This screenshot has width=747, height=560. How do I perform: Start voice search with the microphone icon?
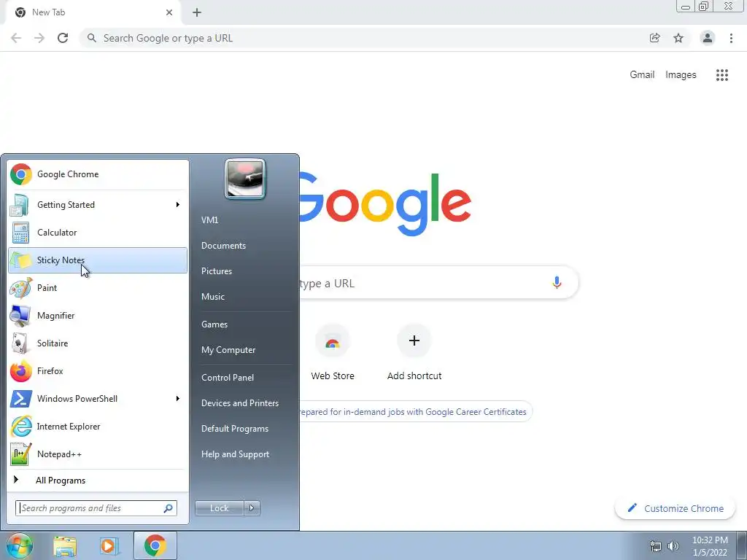(x=557, y=282)
